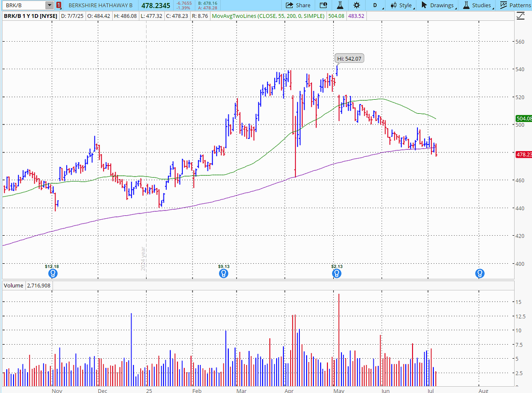
Task: Click the BRK/B 1 Y 1D [NYSE] chart title
Action: tap(30, 16)
